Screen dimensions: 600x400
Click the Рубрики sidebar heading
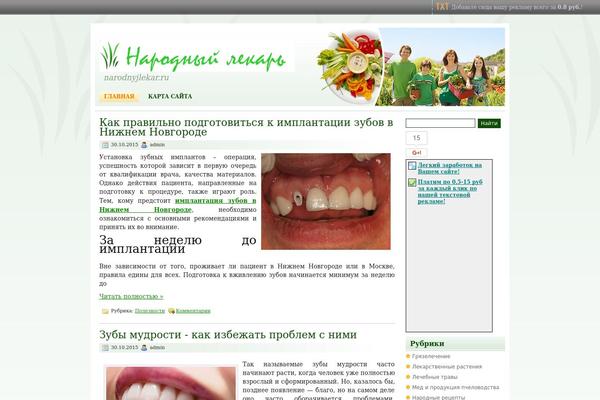427,344
